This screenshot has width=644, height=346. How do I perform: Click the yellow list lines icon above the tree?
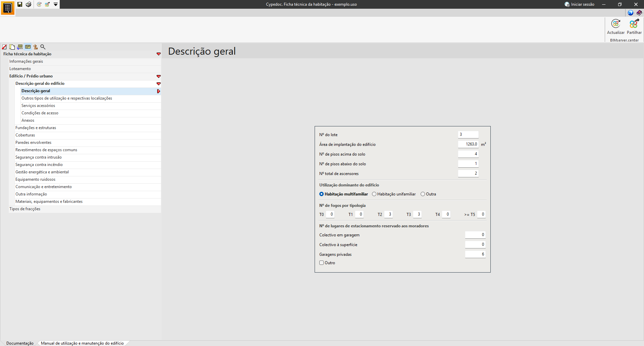coord(20,47)
